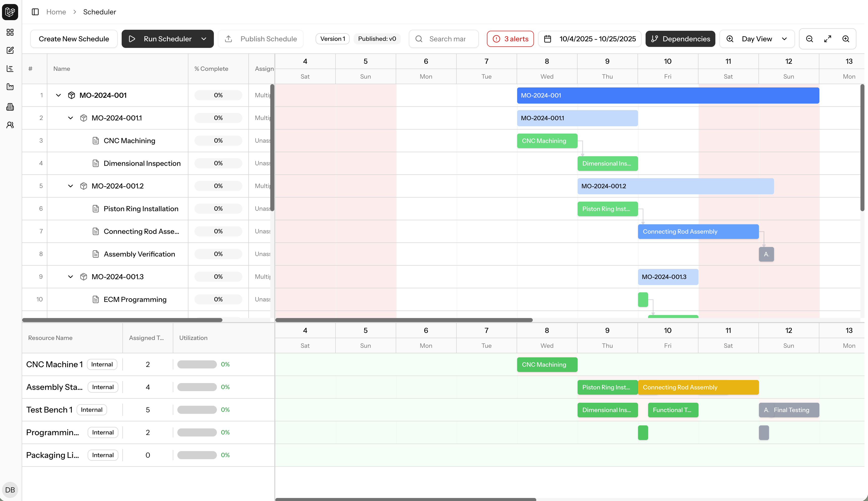Collapse the MO-2024-001.3 sub-order

(71, 277)
